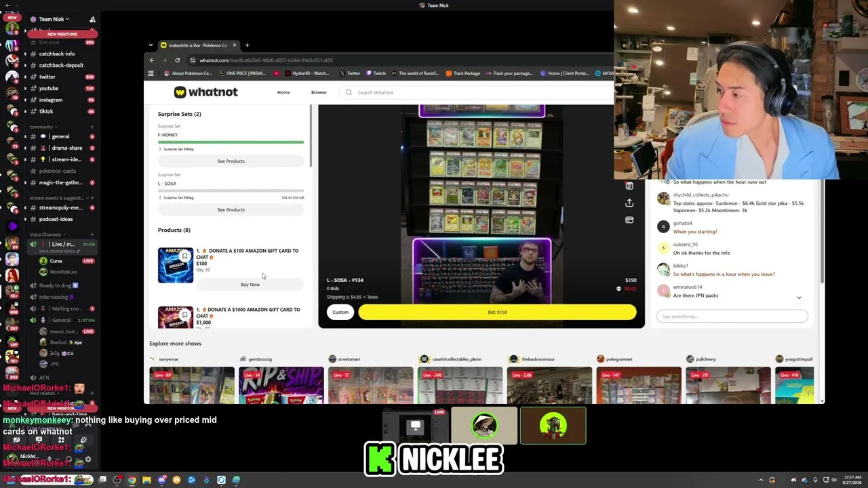This screenshot has width=868, height=488.
Task: Click the product list scrollbar
Action: 311,136
